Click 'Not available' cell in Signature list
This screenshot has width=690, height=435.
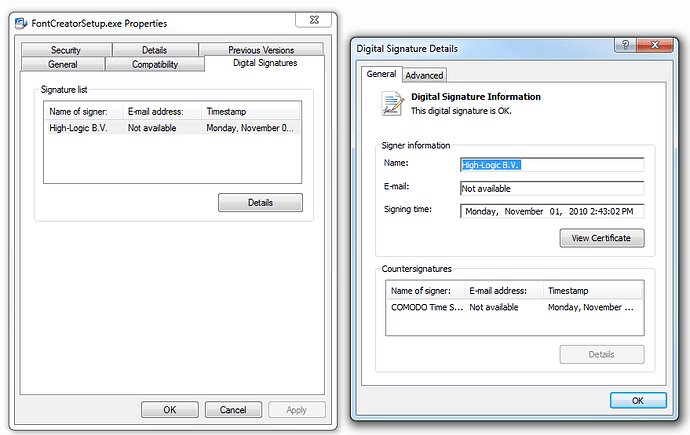tap(152, 128)
